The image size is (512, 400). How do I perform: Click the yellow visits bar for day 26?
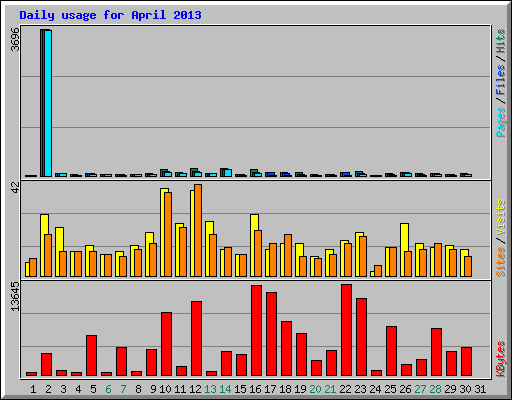(403, 250)
